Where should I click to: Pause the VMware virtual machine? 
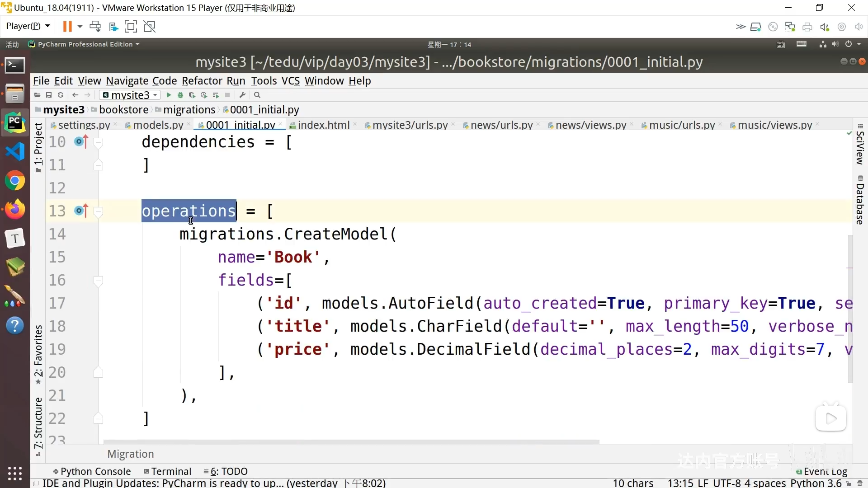tap(67, 27)
